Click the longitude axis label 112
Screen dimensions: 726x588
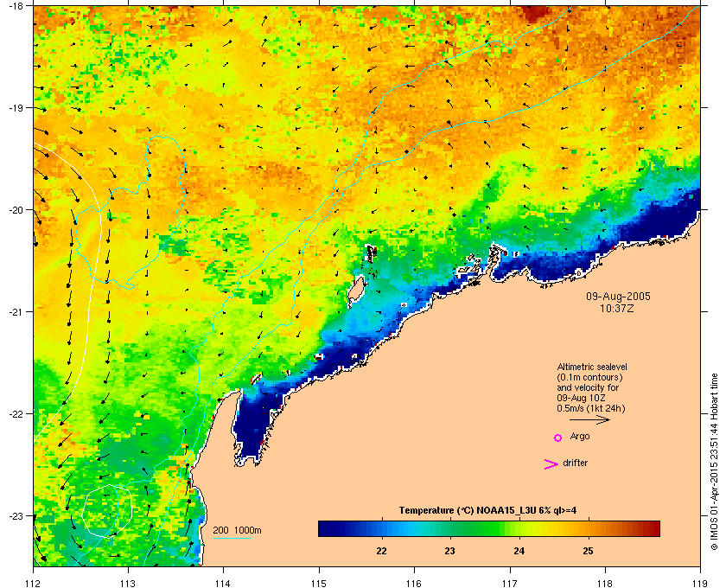34,583
